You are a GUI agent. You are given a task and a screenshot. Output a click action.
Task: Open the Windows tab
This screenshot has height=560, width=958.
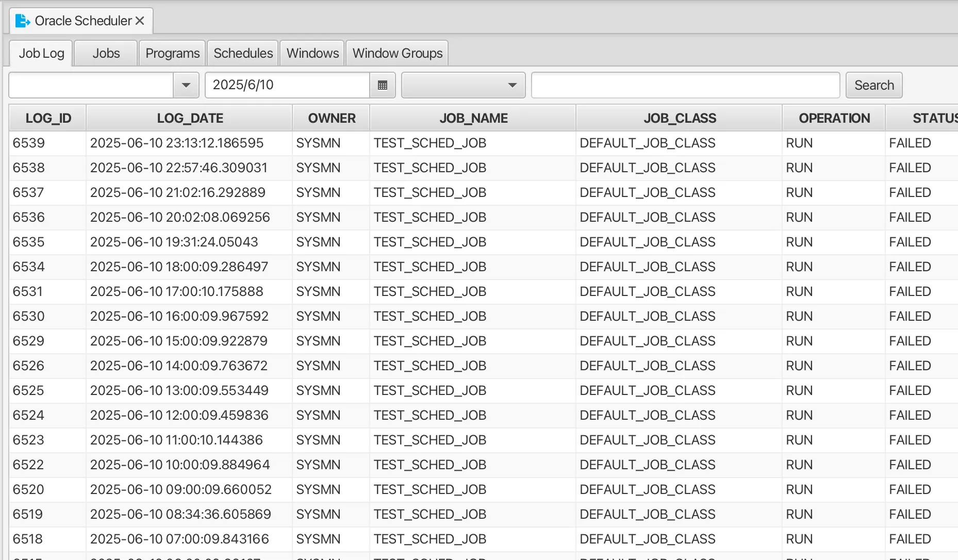311,53
